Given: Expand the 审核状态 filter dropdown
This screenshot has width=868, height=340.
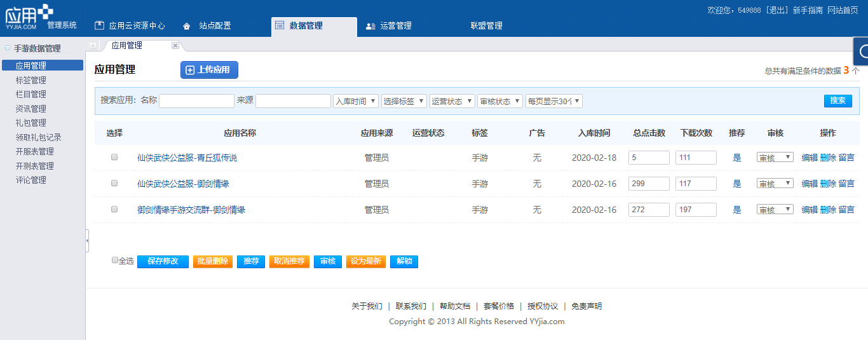Looking at the screenshot, I should (499, 101).
